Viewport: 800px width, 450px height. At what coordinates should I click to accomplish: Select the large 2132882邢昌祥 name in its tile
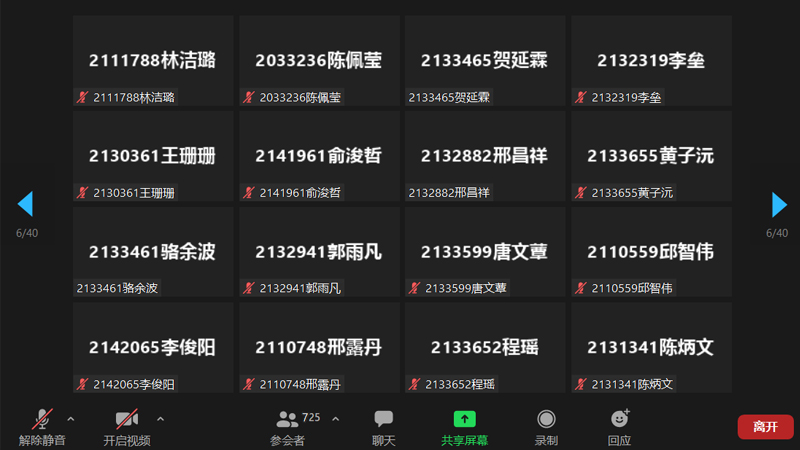[x=484, y=156]
